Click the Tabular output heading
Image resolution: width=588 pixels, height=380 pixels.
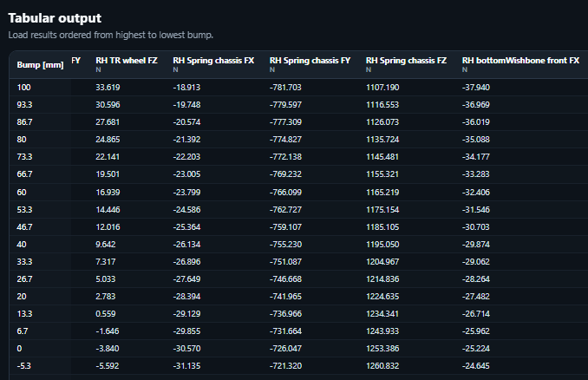tap(55, 18)
